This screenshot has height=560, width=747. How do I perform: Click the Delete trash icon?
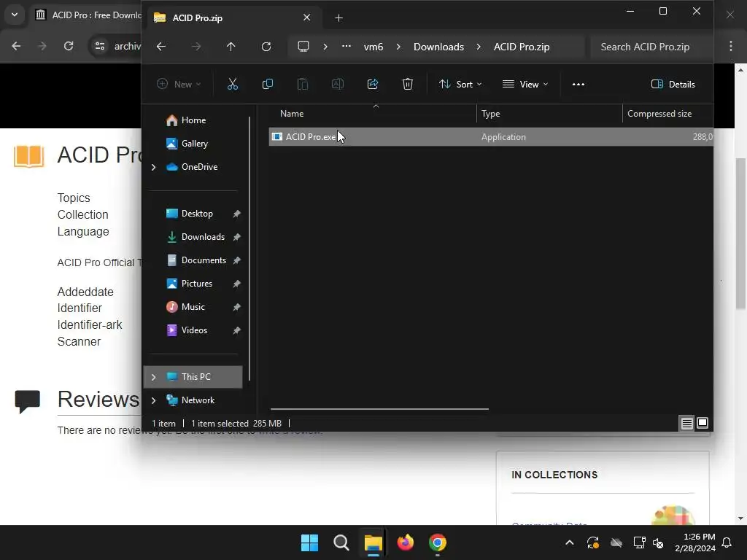tap(408, 85)
